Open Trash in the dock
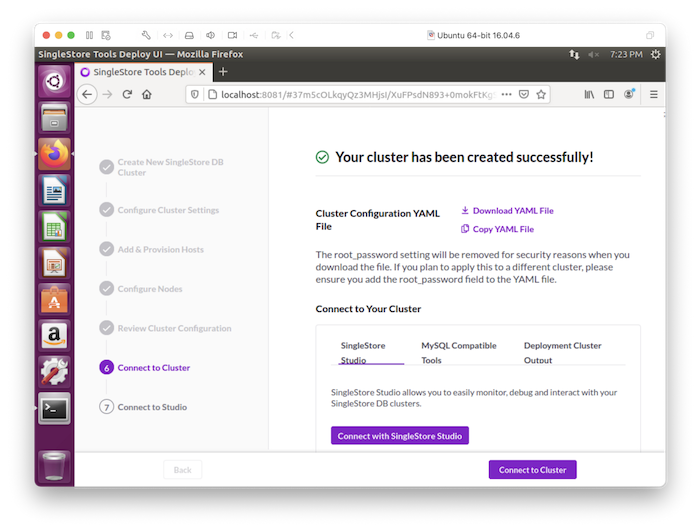 coord(54,466)
